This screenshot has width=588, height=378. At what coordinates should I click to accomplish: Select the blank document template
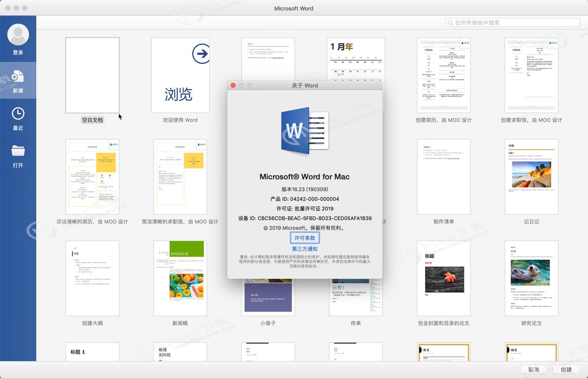[92, 75]
